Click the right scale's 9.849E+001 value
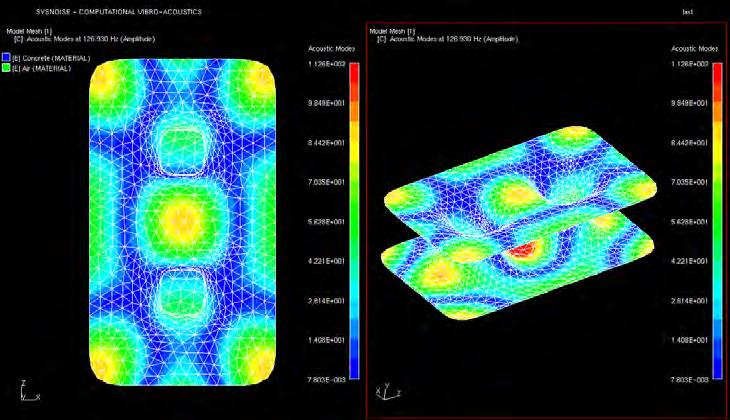The width and height of the screenshot is (730, 420). [689, 103]
